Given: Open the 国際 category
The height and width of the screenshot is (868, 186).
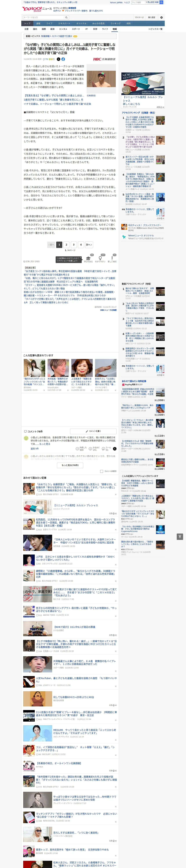Looking at the screenshot, I should pos(44,29).
